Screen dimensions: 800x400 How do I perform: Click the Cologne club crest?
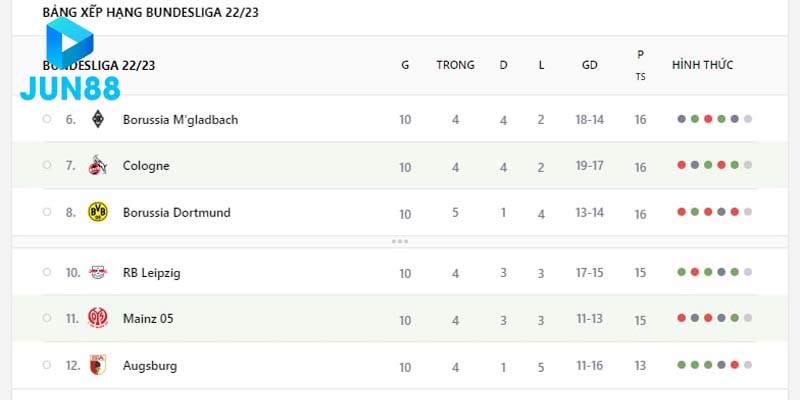pyautogui.click(x=98, y=166)
